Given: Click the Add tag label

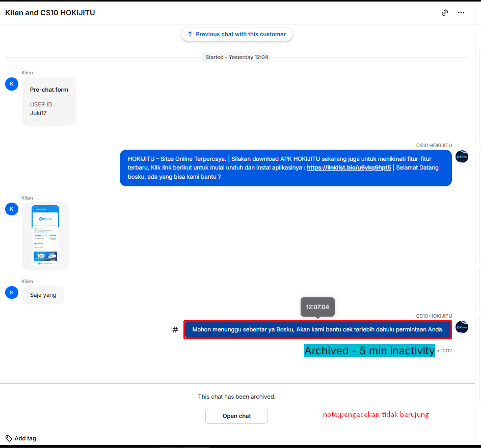Looking at the screenshot, I should tap(25, 438).
